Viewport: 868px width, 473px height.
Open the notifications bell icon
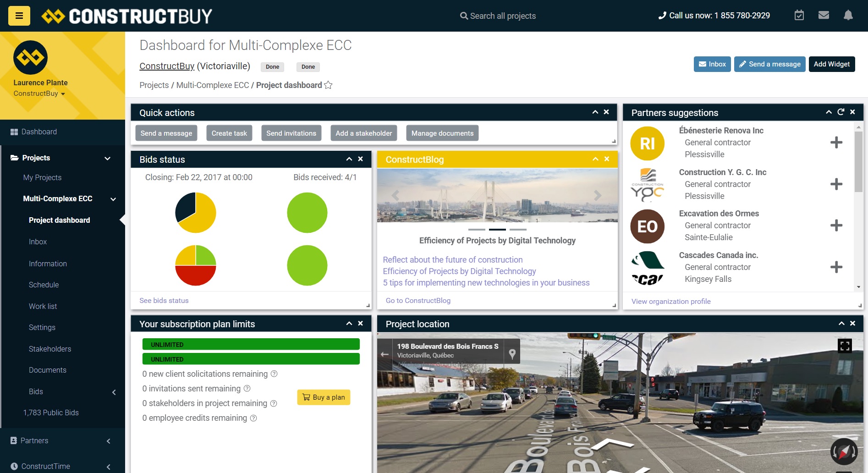click(848, 16)
